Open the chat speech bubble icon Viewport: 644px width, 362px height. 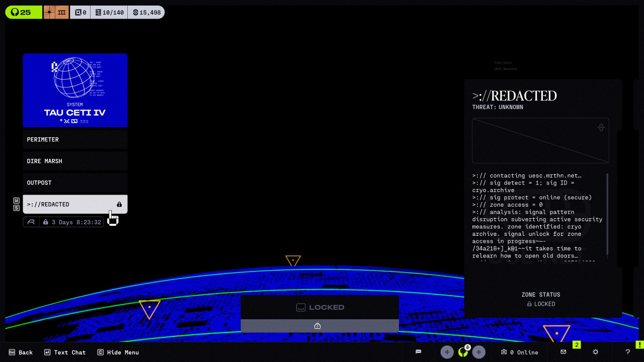point(418,352)
